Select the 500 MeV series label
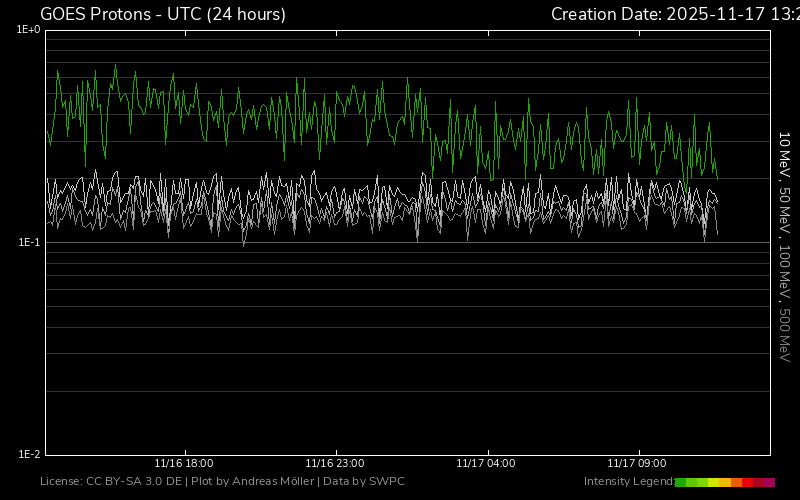This screenshot has width=800, height=500. [785, 335]
